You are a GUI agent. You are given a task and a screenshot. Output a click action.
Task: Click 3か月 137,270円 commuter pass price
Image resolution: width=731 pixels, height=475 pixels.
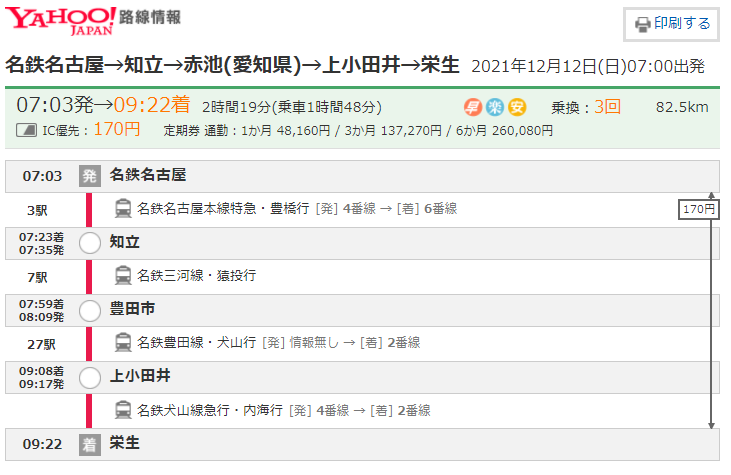click(x=393, y=131)
